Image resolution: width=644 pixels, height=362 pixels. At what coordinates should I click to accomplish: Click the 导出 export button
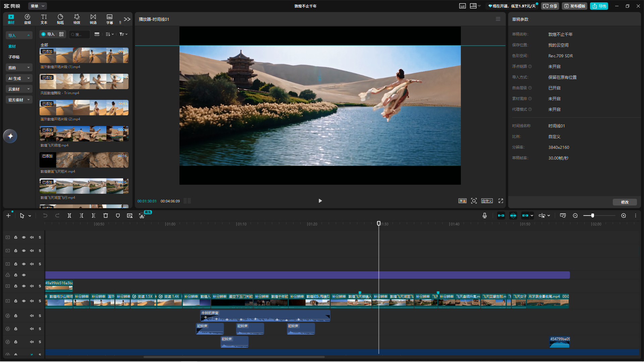pos(599,6)
